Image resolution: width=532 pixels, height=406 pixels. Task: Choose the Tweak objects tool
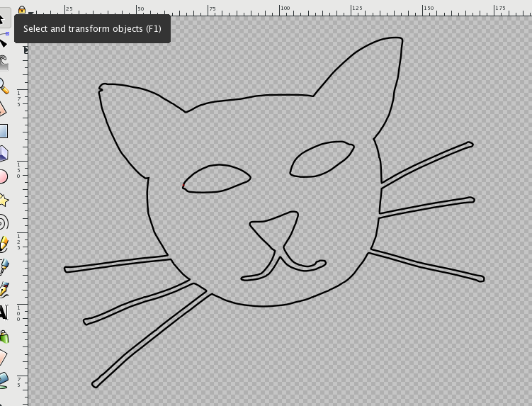(3, 62)
